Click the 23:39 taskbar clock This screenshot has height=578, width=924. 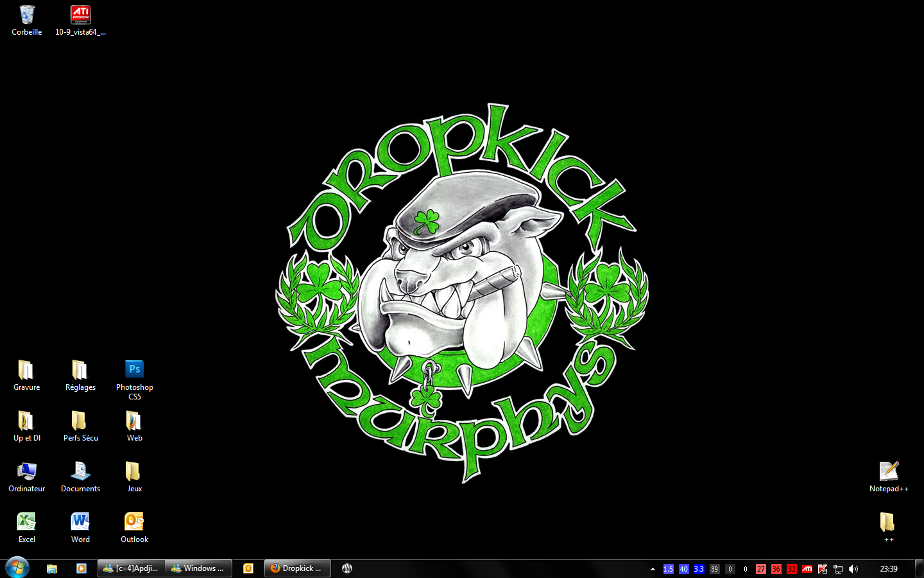point(889,569)
